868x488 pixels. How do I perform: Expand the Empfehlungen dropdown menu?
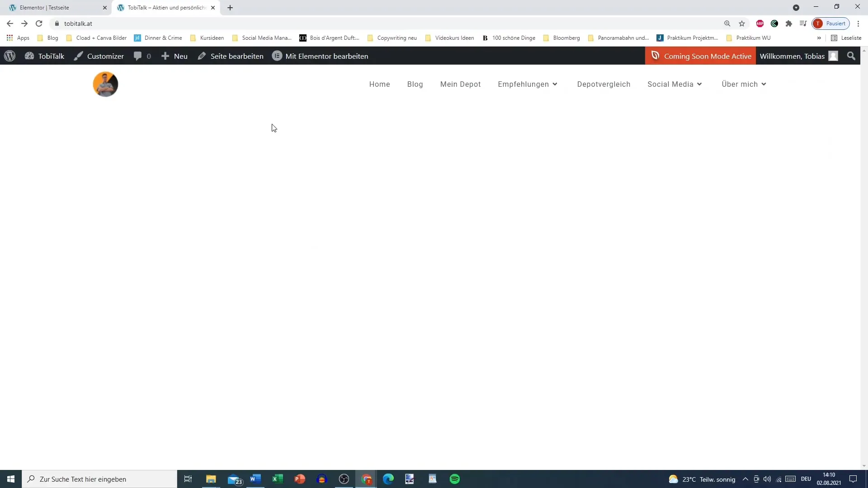(x=528, y=84)
